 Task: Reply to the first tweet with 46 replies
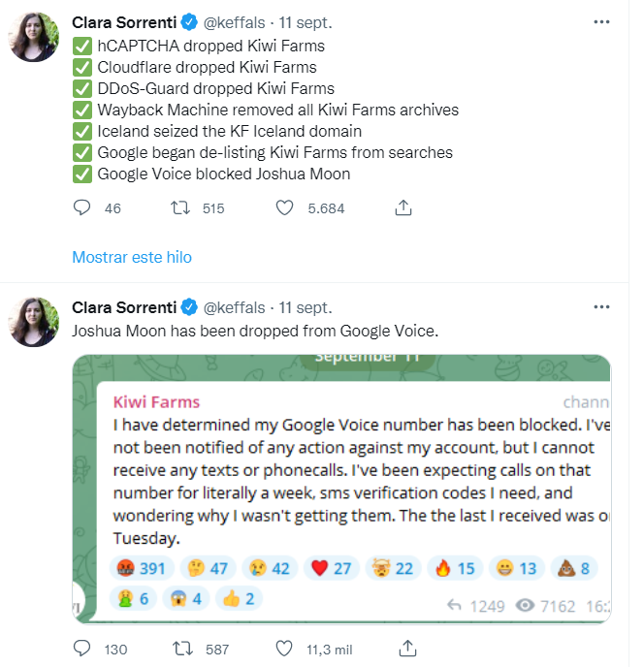pyautogui.click(x=82, y=207)
